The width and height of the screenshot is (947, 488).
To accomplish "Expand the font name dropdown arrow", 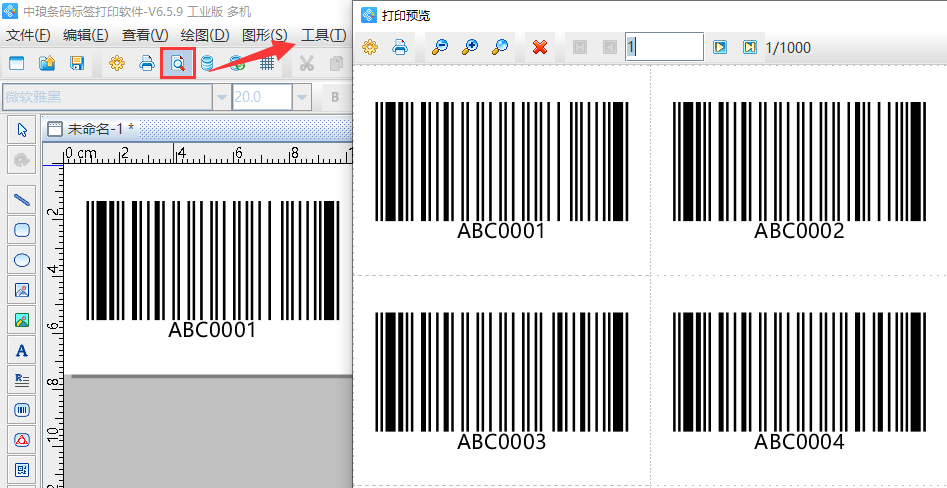I will [x=222, y=97].
